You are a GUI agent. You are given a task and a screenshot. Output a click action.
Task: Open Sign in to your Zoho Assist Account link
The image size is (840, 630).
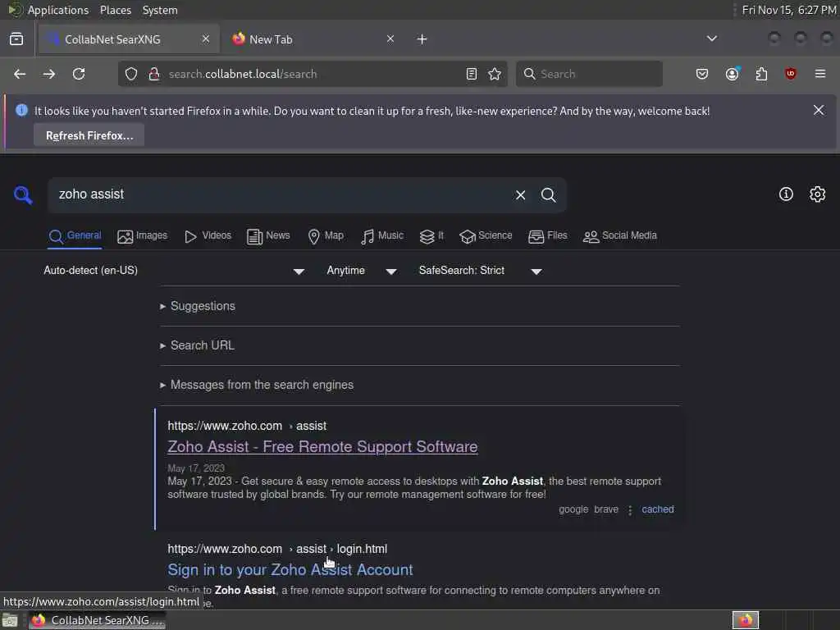pyautogui.click(x=290, y=569)
